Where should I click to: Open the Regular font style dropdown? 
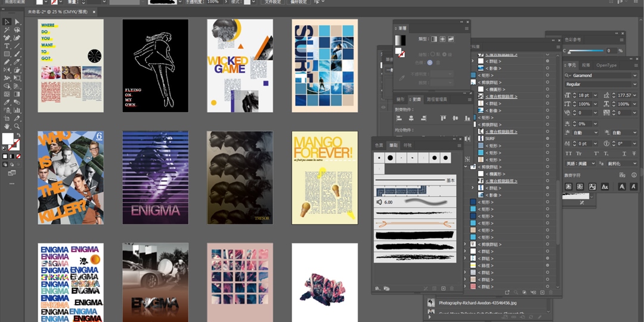point(634,84)
